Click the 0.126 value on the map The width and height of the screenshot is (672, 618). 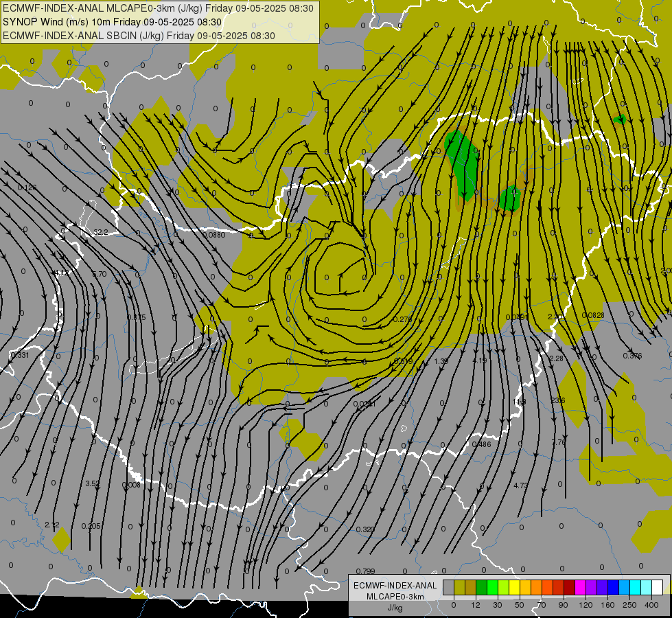27,187
